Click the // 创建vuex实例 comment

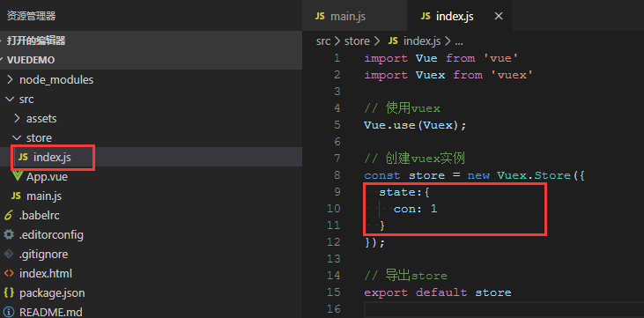click(x=414, y=159)
